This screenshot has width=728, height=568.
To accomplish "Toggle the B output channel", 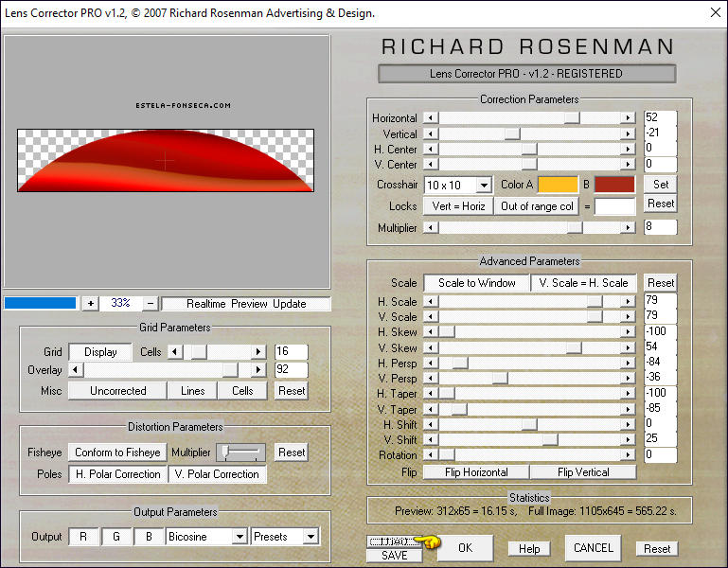I will click(x=149, y=537).
